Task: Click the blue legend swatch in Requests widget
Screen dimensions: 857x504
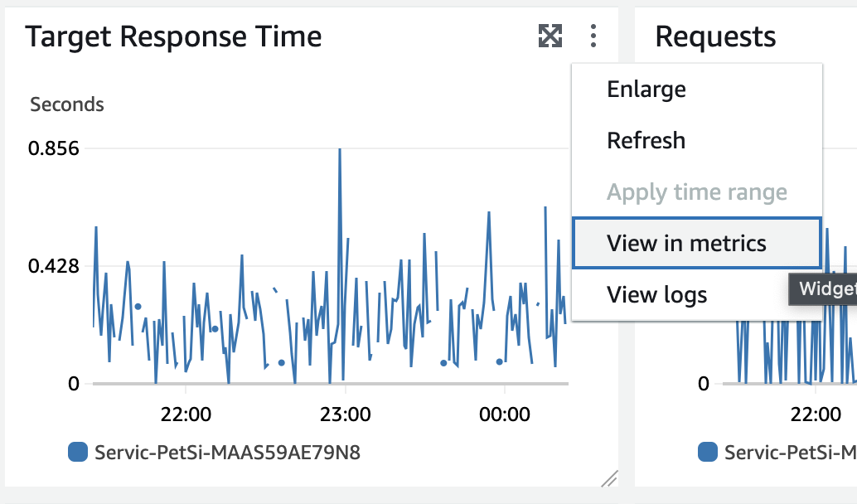Action: (708, 452)
